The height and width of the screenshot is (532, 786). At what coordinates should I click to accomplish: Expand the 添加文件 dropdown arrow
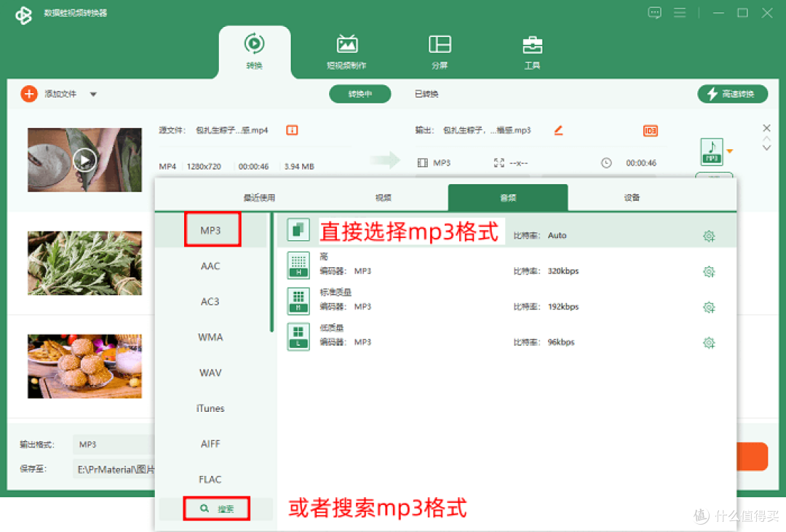[93, 95]
